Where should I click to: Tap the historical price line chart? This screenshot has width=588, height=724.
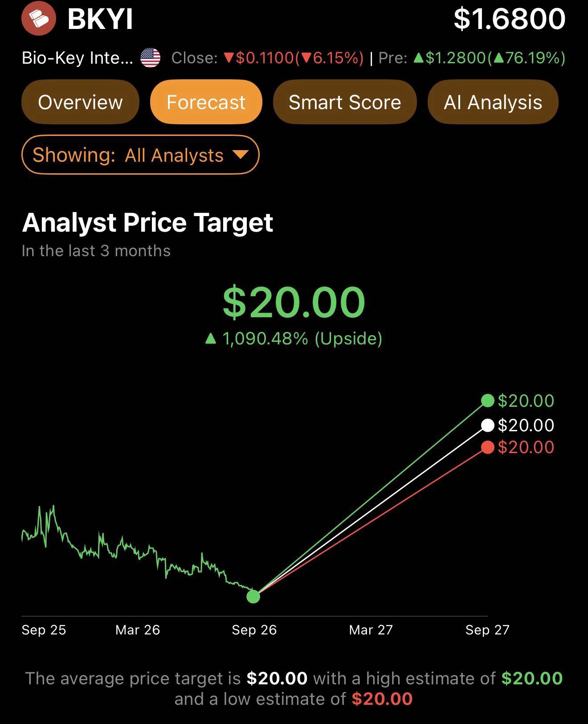pos(138,550)
